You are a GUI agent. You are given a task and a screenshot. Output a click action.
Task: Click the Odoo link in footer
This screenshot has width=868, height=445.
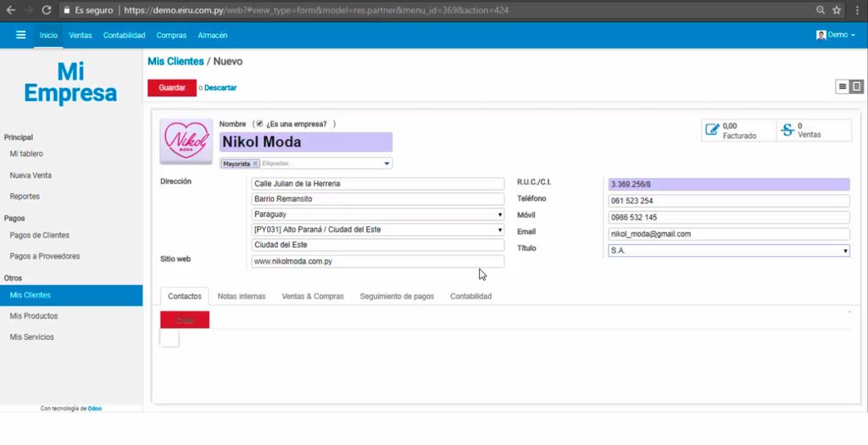click(x=95, y=409)
